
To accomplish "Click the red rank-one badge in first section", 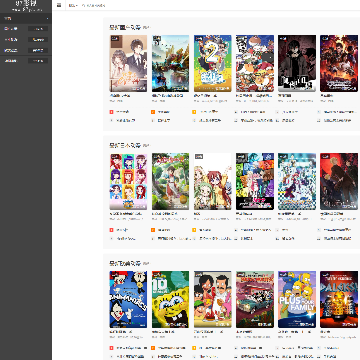I will pyautogui.click(x=111, y=112).
